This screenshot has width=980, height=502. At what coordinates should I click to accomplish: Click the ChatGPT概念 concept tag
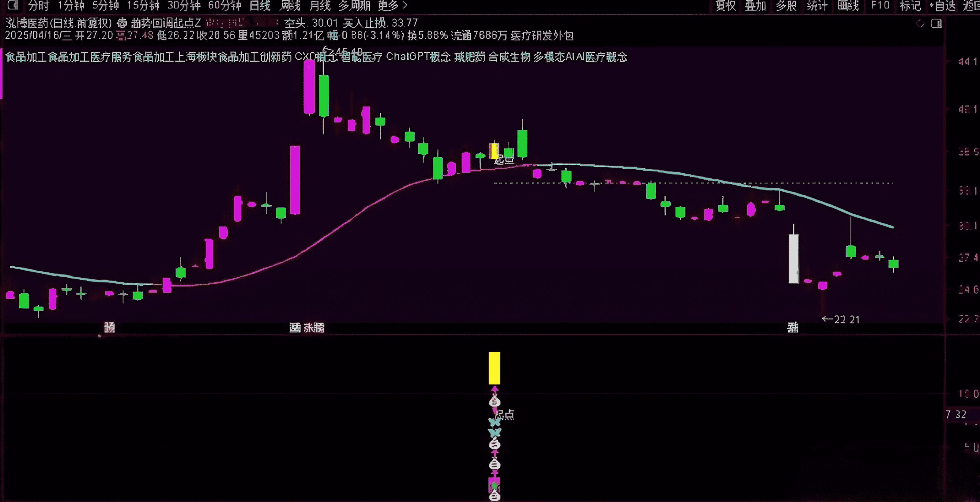[418, 57]
